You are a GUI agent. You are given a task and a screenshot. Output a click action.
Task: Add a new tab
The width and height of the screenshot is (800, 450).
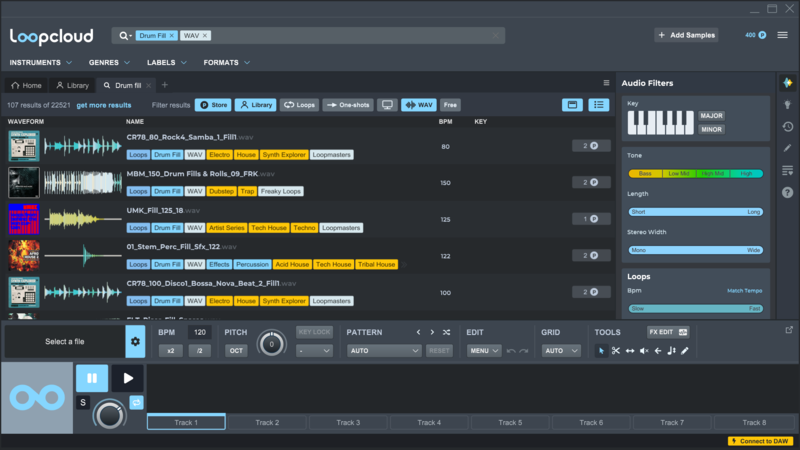[164, 85]
